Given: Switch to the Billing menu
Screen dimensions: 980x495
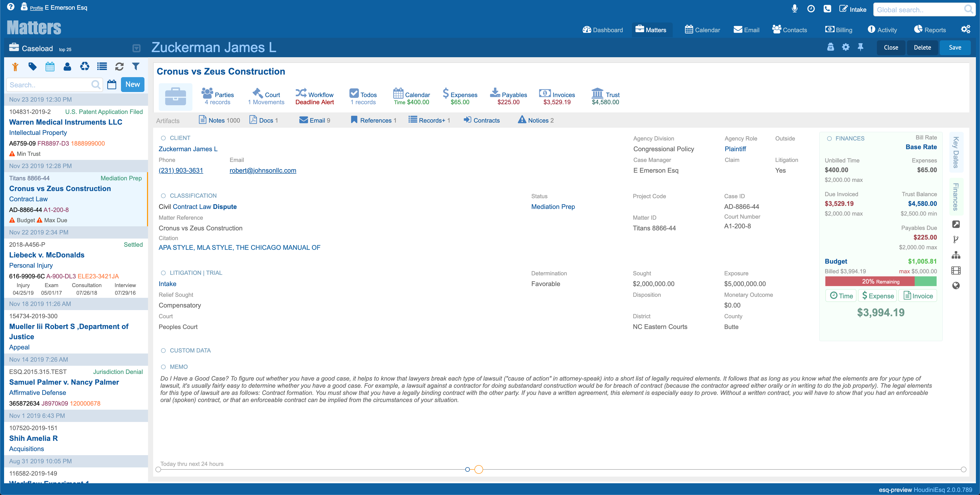Looking at the screenshot, I should point(838,30).
